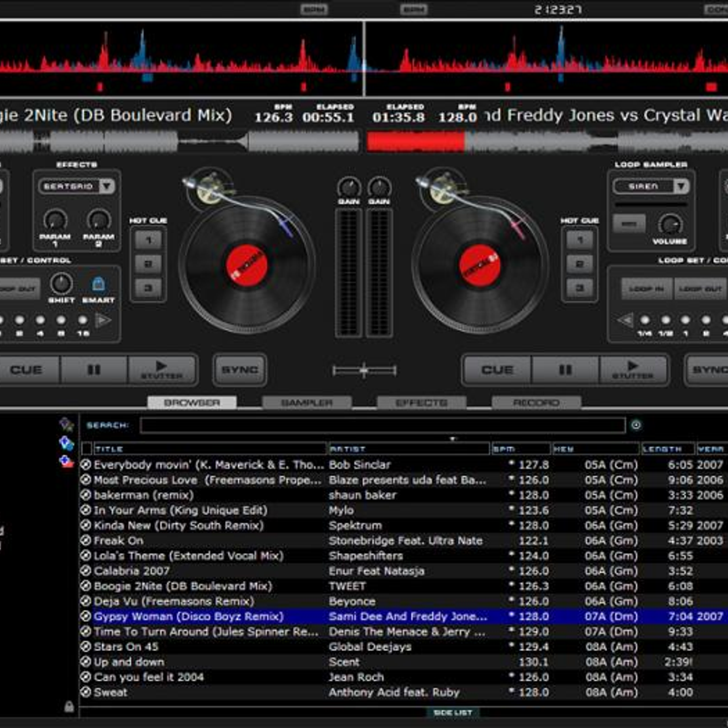This screenshot has height=728, width=728.
Task: Select loop length 2 on right deck
Action: 706,320
